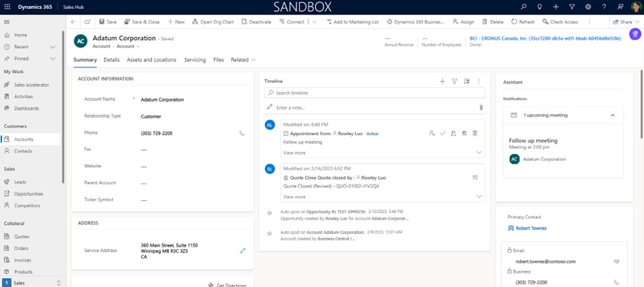Click into the Search timeline field
644x287 pixels.
(374, 93)
